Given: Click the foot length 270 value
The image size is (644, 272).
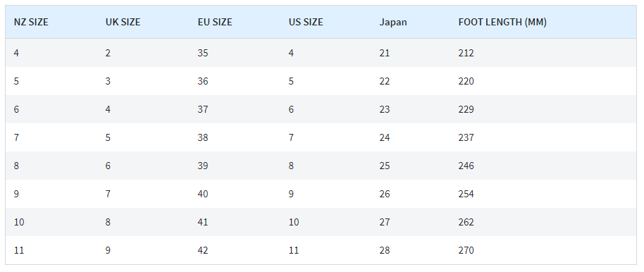Looking at the screenshot, I should tap(466, 250).
